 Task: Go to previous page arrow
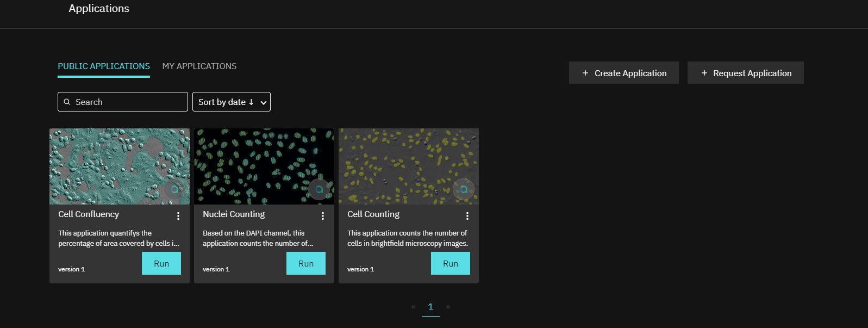point(413,307)
